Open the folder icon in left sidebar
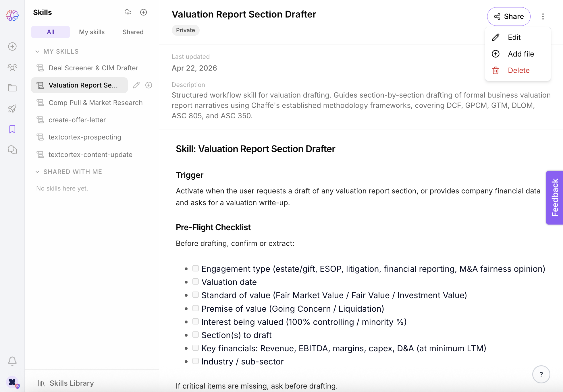The width and height of the screenshot is (563, 392). [x=12, y=88]
